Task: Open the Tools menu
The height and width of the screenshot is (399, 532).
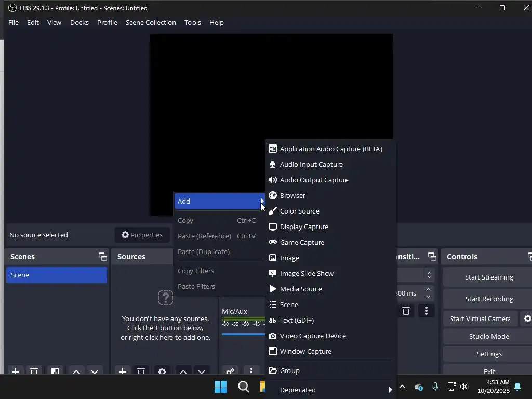Action: [x=193, y=23]
